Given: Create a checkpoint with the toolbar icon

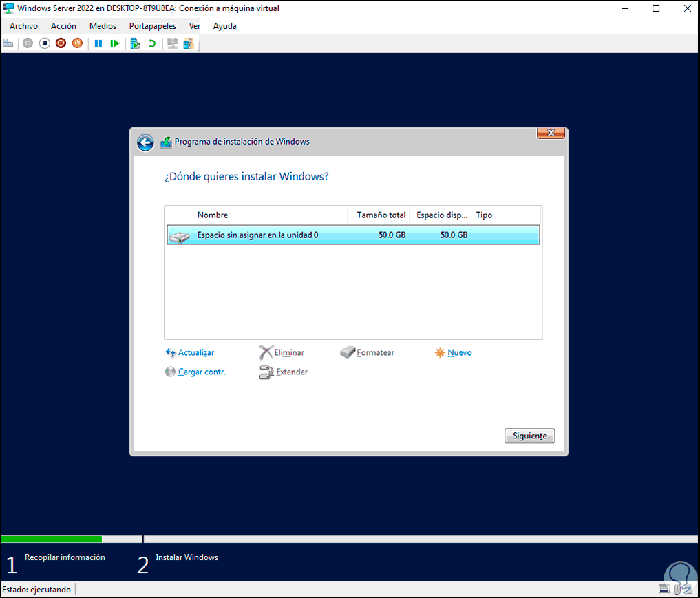Looking at the screenshot, I should click(x=136, y=43).
